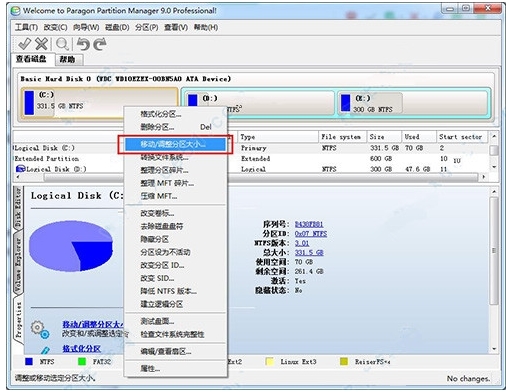Choose 测试盘面... in context menu

pyautogui.click(x=176, y=321)
